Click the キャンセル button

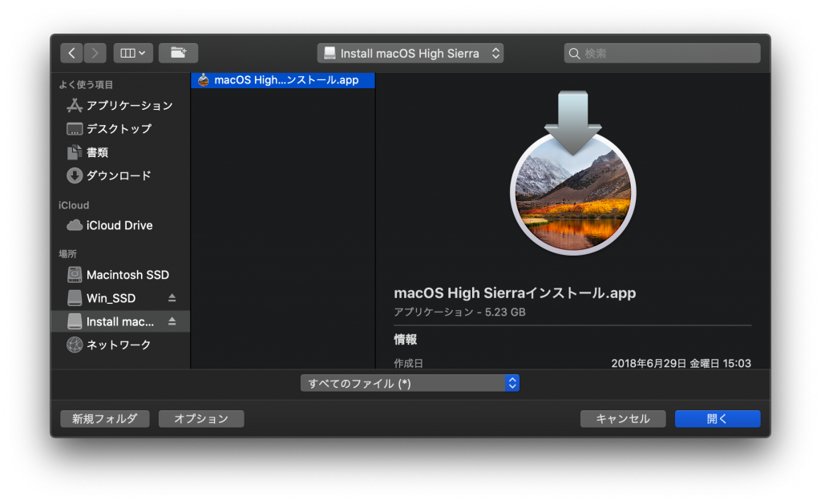point(622,419)
